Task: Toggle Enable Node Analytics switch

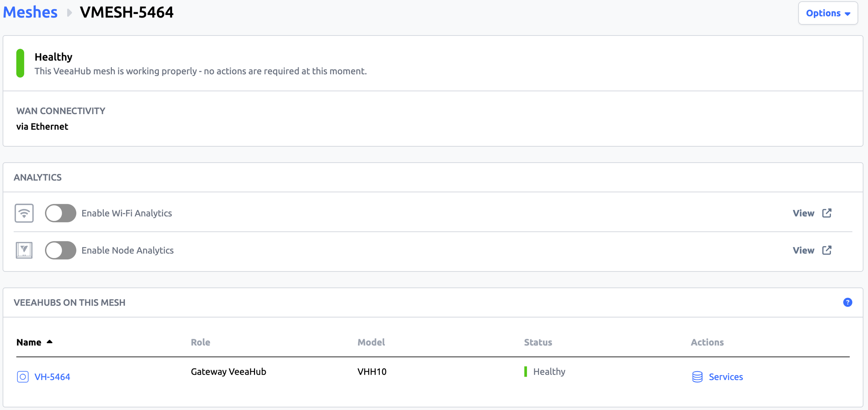Action: point(60,250)
